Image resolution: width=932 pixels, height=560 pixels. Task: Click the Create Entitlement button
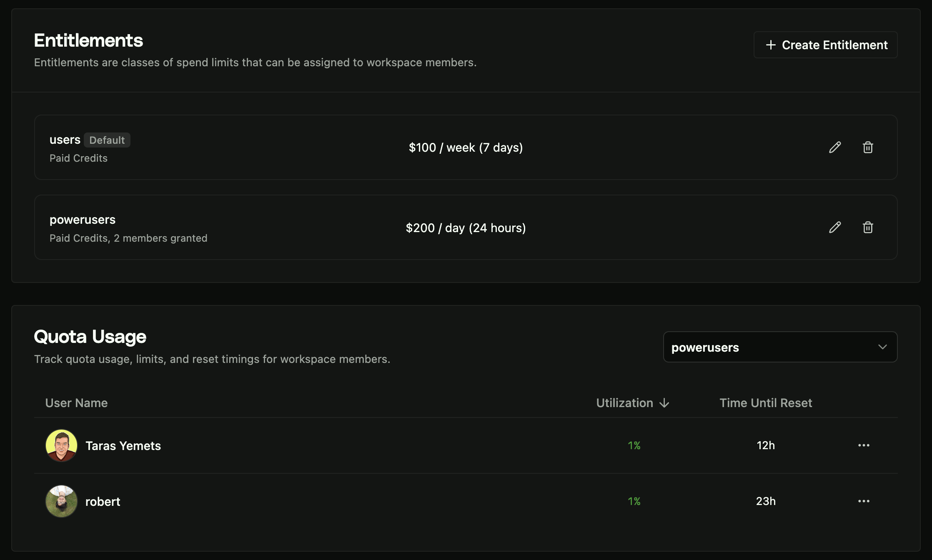pyautogui.click(x=825, y=45)
